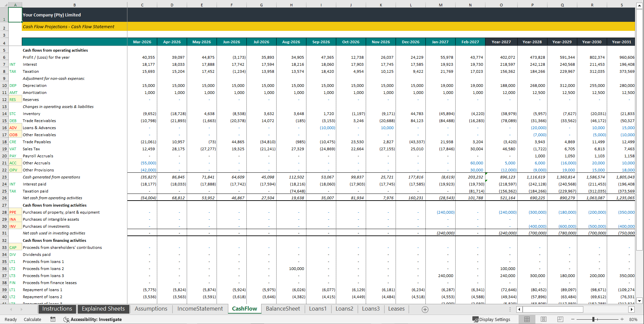Open the Loans2 sheet
The image size is (644, 324).
[344, 309]
